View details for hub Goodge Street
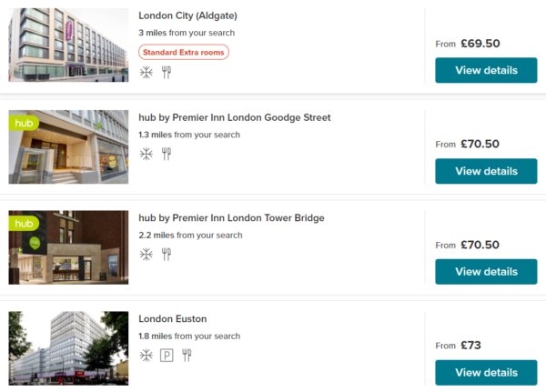 pos(486,171)
